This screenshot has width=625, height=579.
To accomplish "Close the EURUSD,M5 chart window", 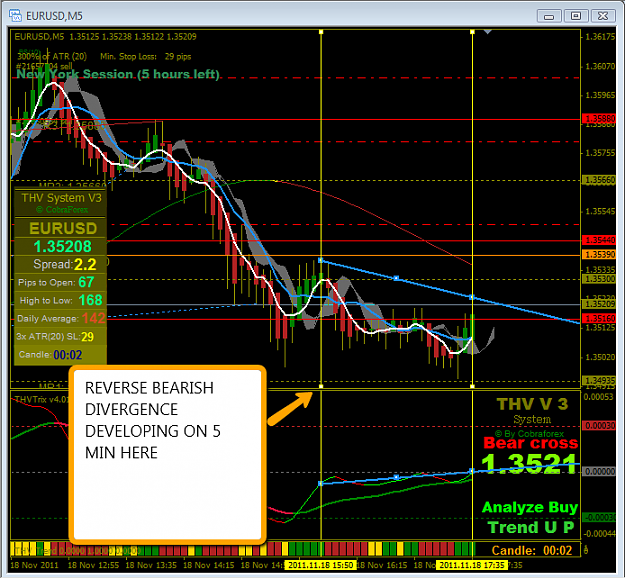I will coord(603,16).
